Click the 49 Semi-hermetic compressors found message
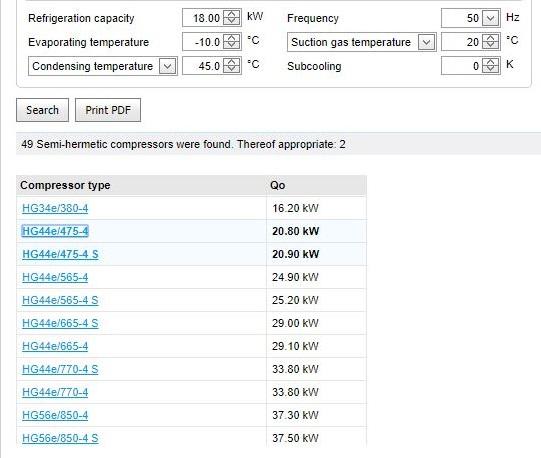The image size is (541, 458). tap(183, 144)
